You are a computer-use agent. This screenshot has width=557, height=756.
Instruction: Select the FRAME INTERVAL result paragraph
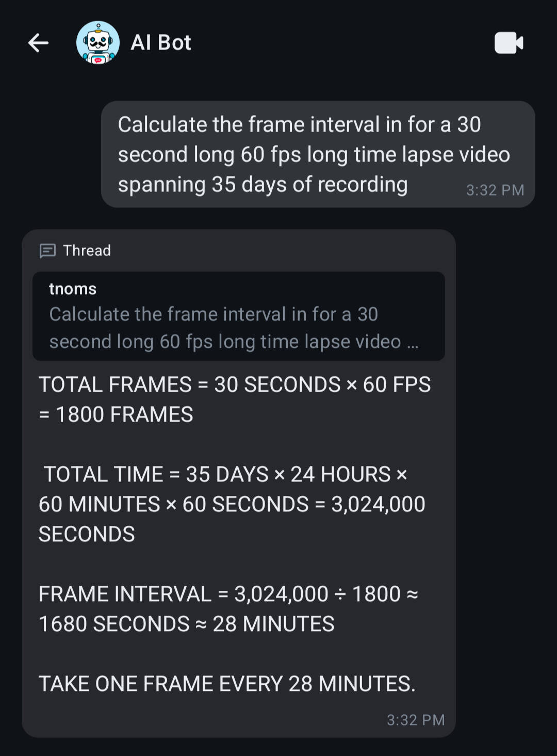pos(228,609)
